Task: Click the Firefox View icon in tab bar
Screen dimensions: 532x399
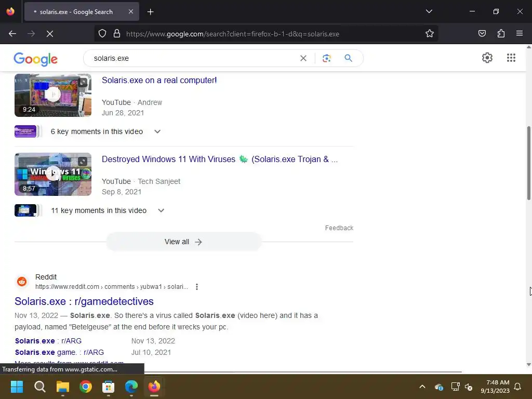Action: tap(10, 11)
